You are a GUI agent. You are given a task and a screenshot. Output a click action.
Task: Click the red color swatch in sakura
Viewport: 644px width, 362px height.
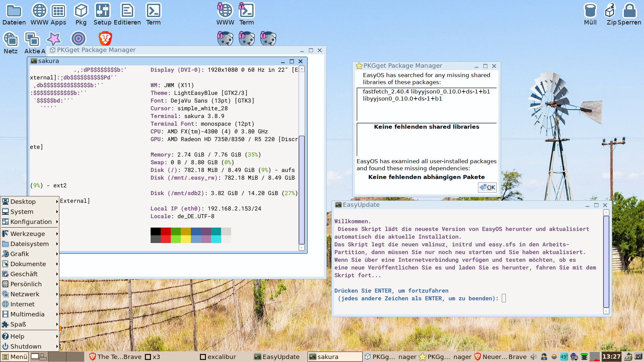pos(165,231)
